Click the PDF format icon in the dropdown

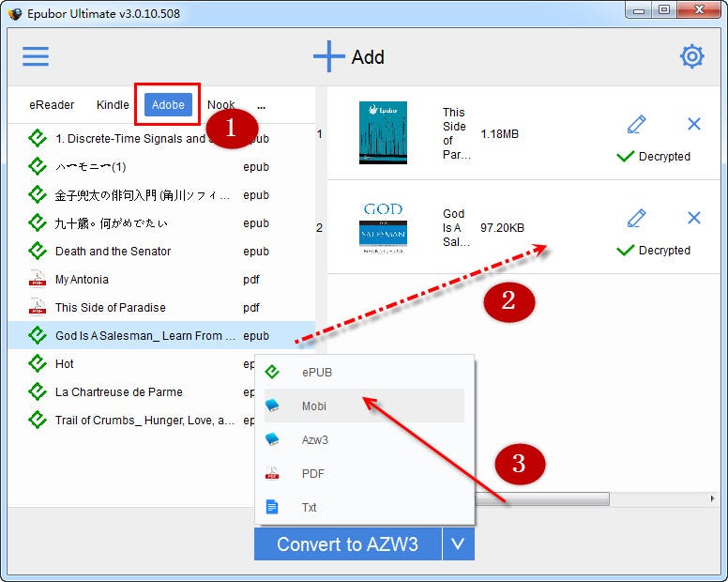(x=272, y=473)
